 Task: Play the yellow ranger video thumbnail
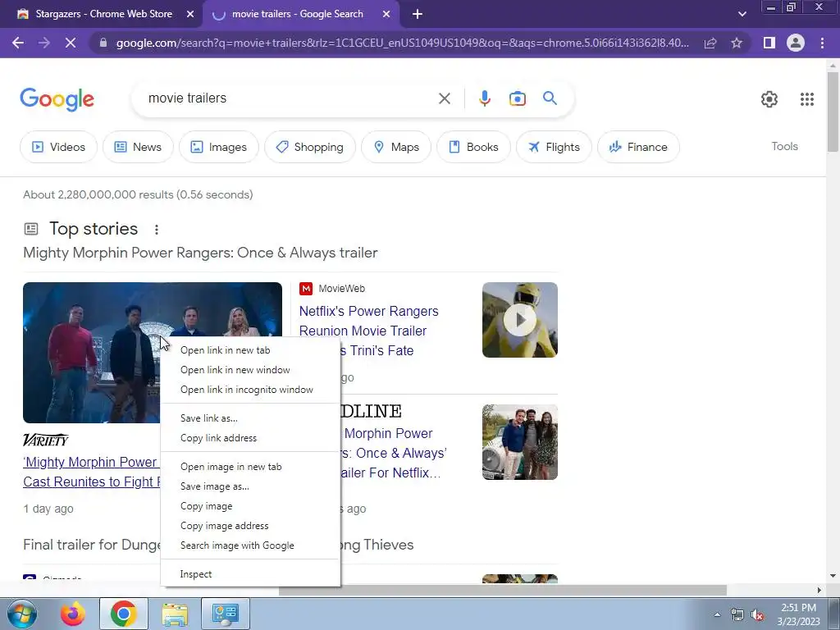[519, 320]
